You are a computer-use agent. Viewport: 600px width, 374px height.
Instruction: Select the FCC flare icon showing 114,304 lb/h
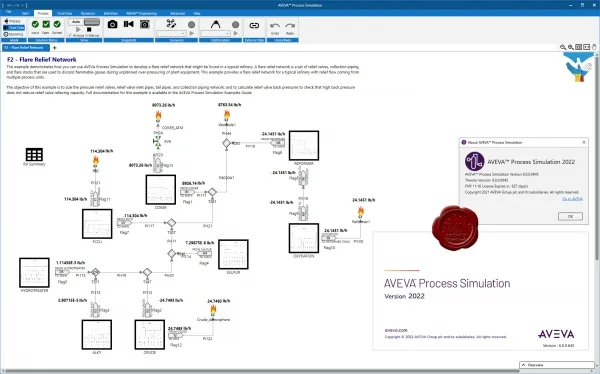tap(96, 162)
